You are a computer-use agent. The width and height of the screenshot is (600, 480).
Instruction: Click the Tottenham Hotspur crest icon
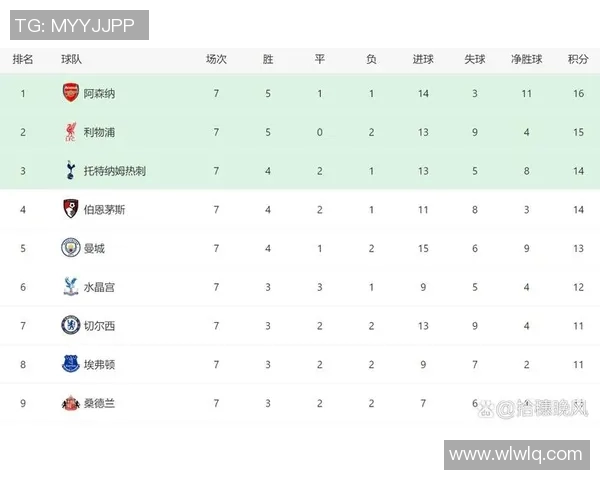point(70,171)
